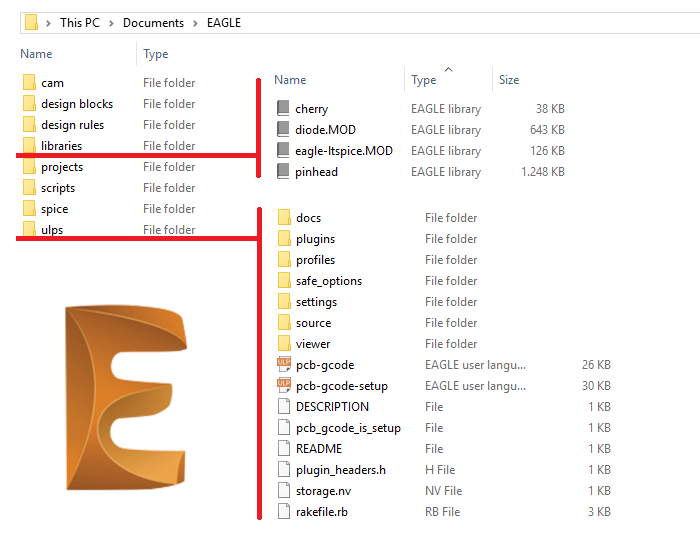This screenshot has width=700, height=550.
Task: Click the address bar folder icon
Action: (31, 22)
